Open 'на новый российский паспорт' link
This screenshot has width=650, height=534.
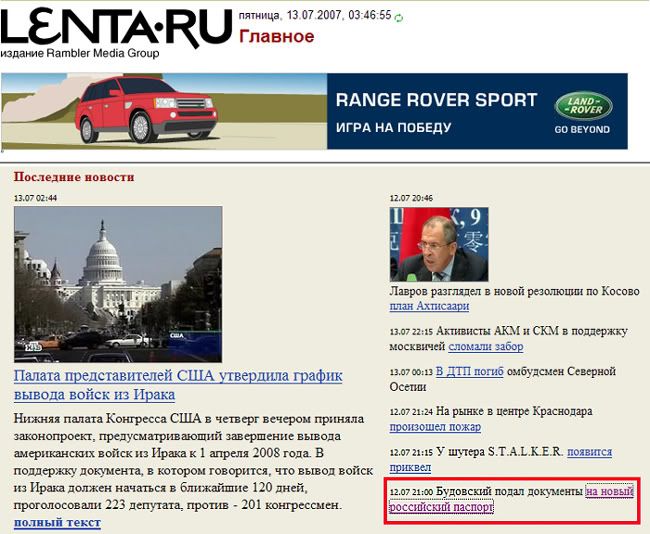[x=609, y=492]
